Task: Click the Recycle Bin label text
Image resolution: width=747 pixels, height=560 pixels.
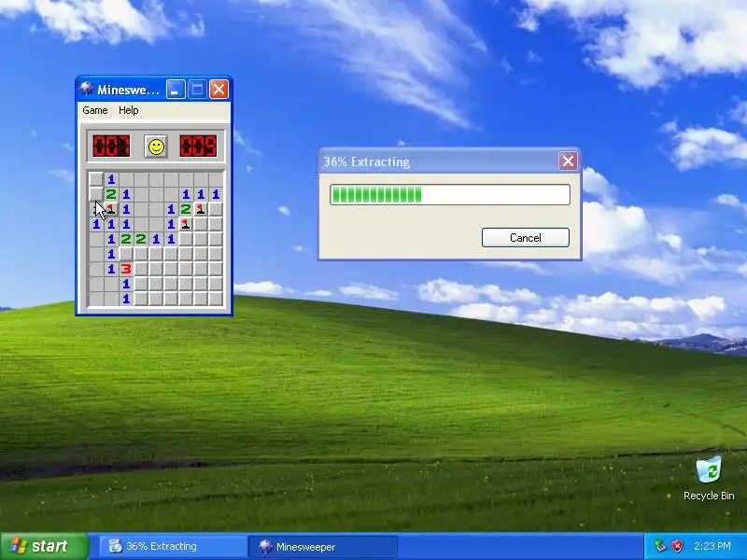Action: (709, 496)
